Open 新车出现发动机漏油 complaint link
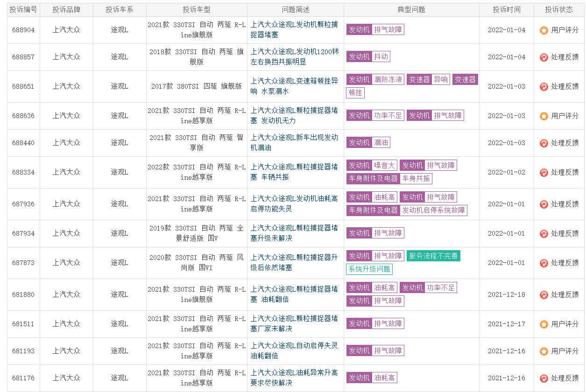This screenshot has height=392, width=586. point(294,142)
